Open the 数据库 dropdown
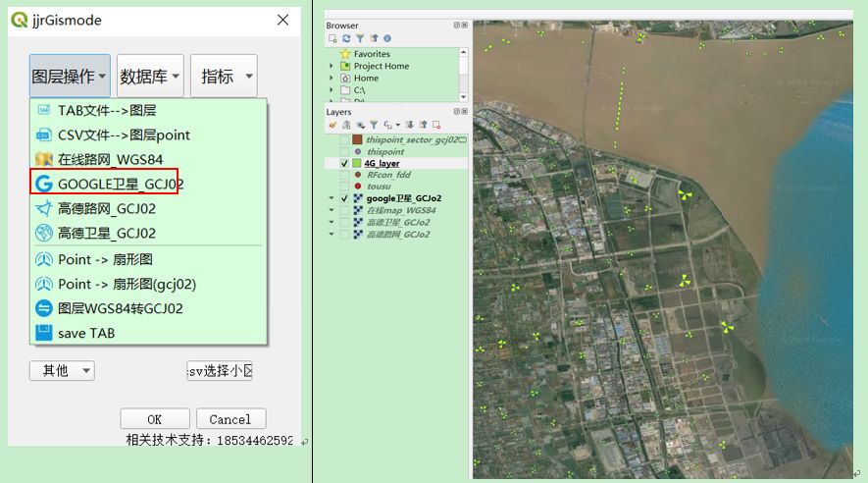Viewport: 868px width, 483px height. tap(150, 76)
